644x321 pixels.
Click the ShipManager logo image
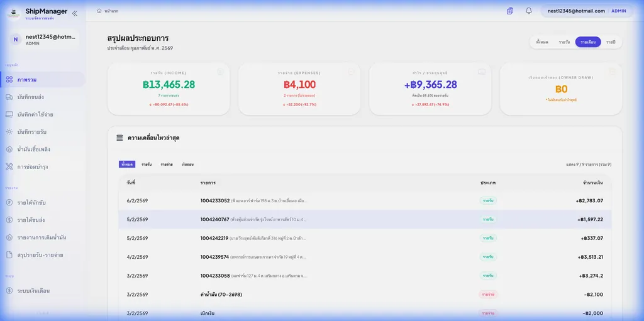14,14
